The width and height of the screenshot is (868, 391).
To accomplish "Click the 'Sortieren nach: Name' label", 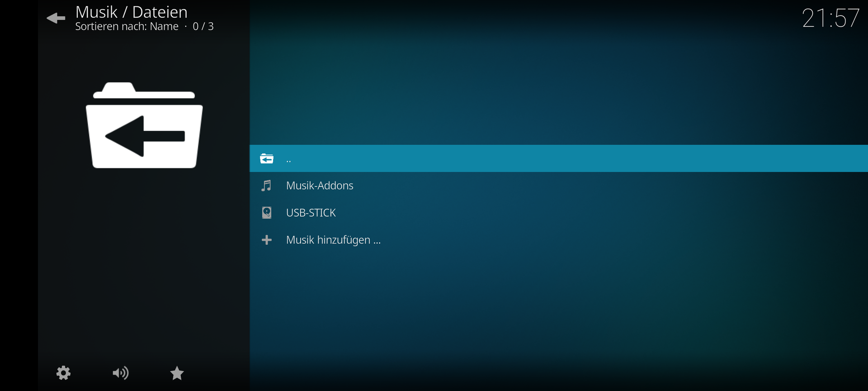I will click(x=127, y=27).
